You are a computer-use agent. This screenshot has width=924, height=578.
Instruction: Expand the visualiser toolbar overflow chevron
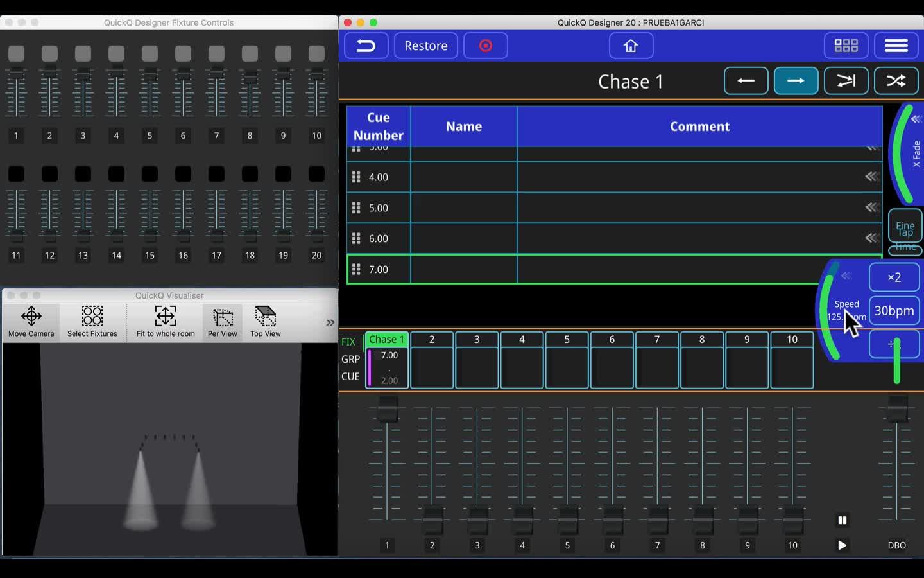(x=330, y=322)
